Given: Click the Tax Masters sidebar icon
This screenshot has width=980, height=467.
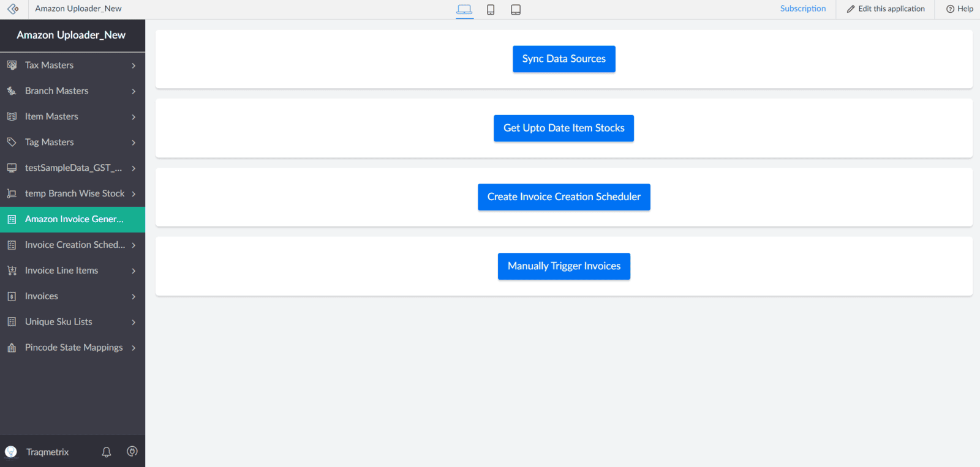Looking at the screenshot, I should 12,65.
